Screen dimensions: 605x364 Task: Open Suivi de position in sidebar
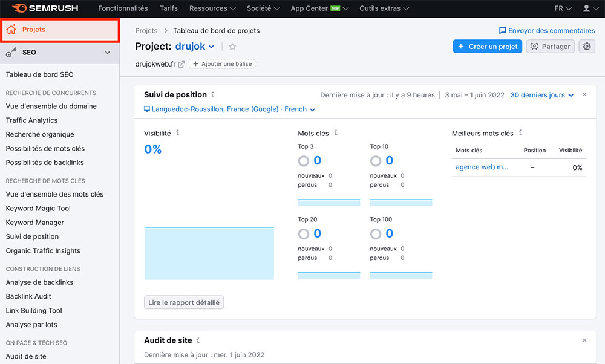[32, 236]
